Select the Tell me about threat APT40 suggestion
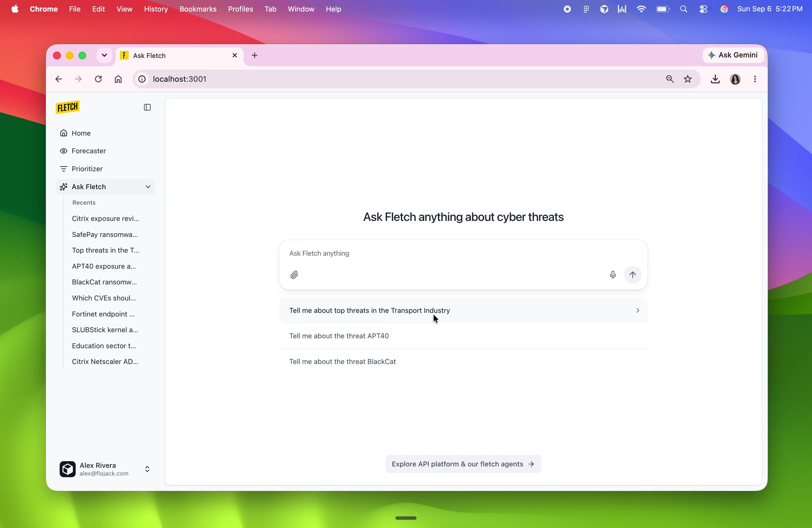Viewport: 812px width, 528px height. point(463,336)
